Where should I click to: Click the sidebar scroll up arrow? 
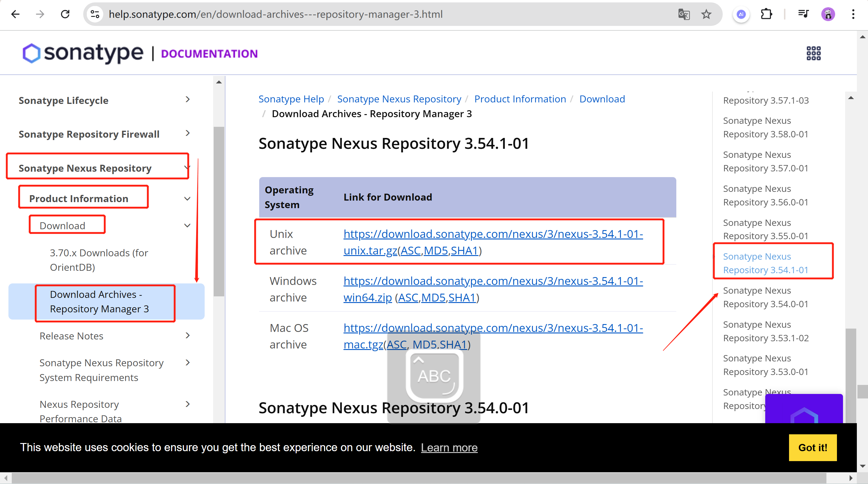(219, 82)
